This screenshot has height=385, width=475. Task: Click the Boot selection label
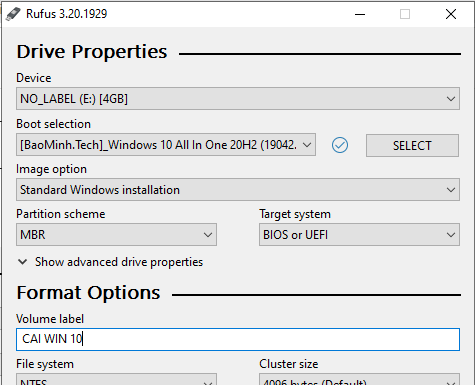click(53, 124)
